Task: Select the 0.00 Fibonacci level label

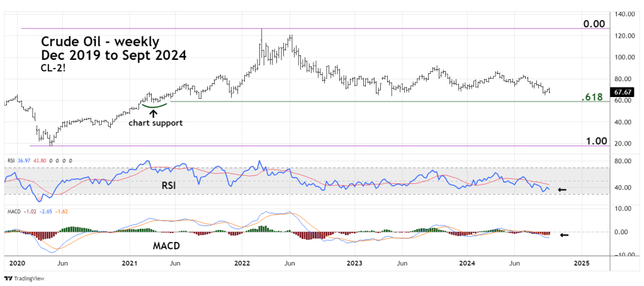Action: (594, 24)
